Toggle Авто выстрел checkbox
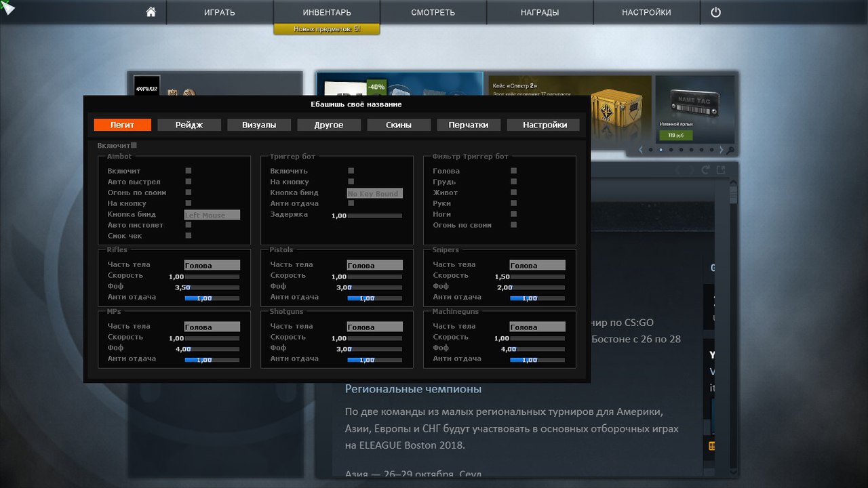 point(189,182)
